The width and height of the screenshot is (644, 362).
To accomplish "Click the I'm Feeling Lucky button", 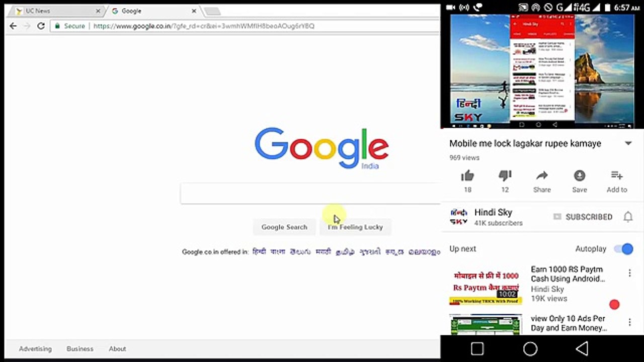I will [355, 227].
